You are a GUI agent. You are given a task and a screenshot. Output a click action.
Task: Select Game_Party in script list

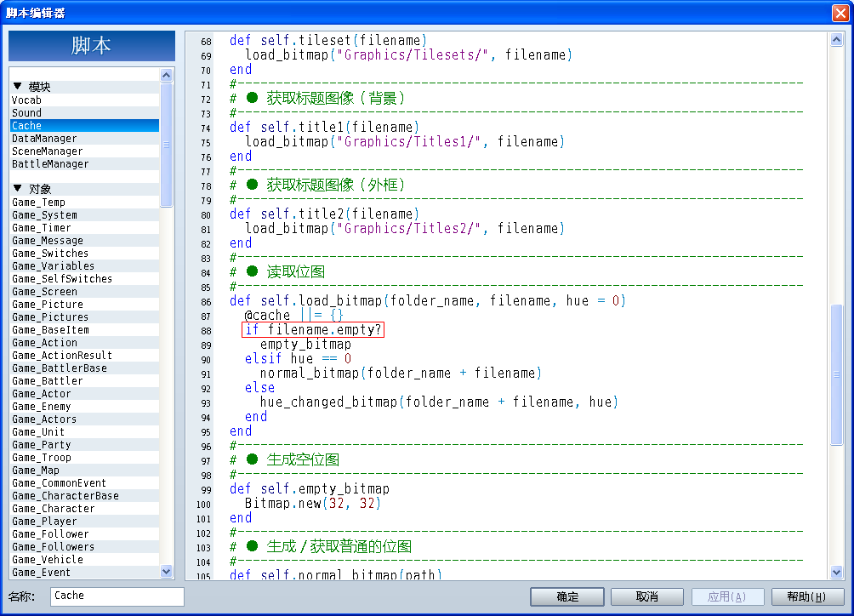84,445
